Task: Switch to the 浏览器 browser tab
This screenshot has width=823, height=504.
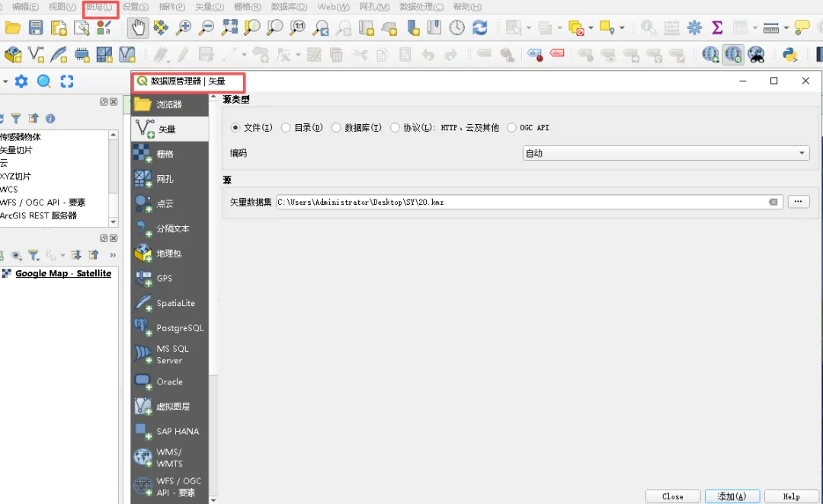Action: 169,104
